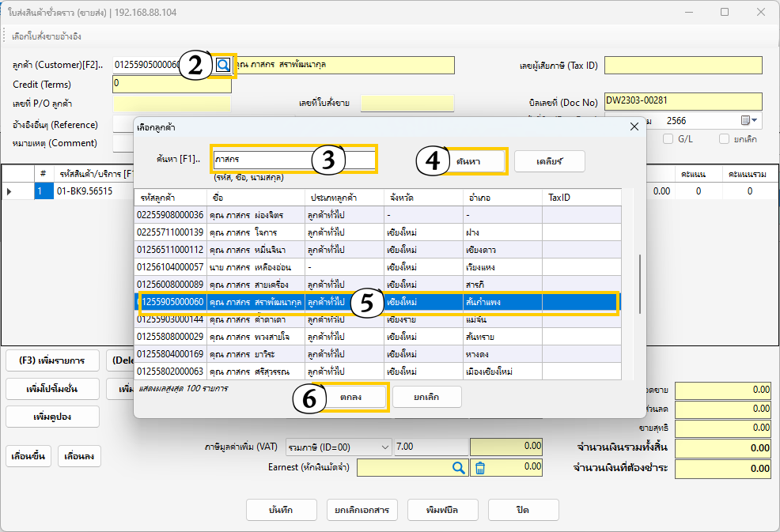Click the ค้นหา [F1] search text field
This screenshot has height=532, width=780.
tap(293, 160)
